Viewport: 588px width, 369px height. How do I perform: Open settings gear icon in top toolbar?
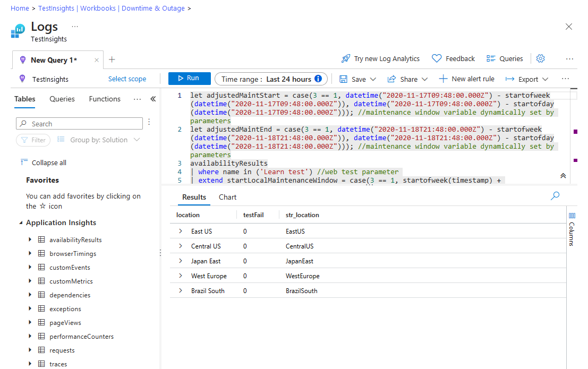tap(541, 58)
